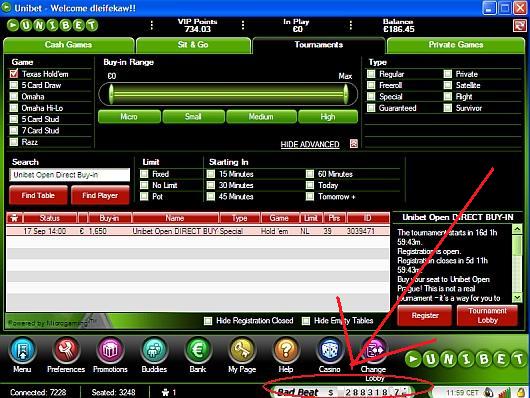Click the Find Table button
This screenshot has width=530, height=398.
[x=38, y=195]
